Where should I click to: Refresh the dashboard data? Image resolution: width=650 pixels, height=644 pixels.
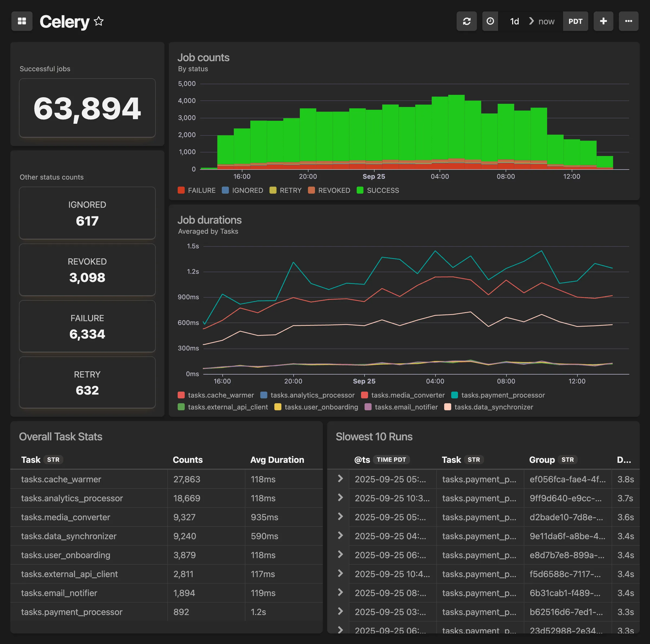pos(467,21)
